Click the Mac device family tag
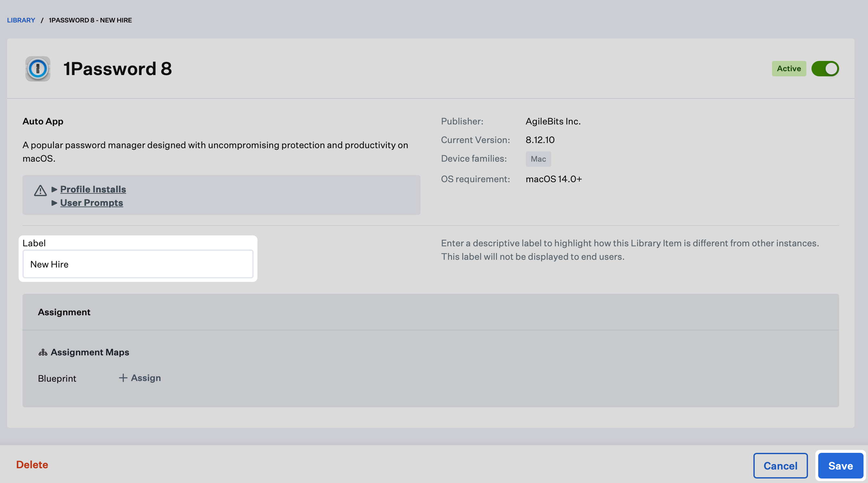This screenshot has height=483, width=868. click(538, 159)
